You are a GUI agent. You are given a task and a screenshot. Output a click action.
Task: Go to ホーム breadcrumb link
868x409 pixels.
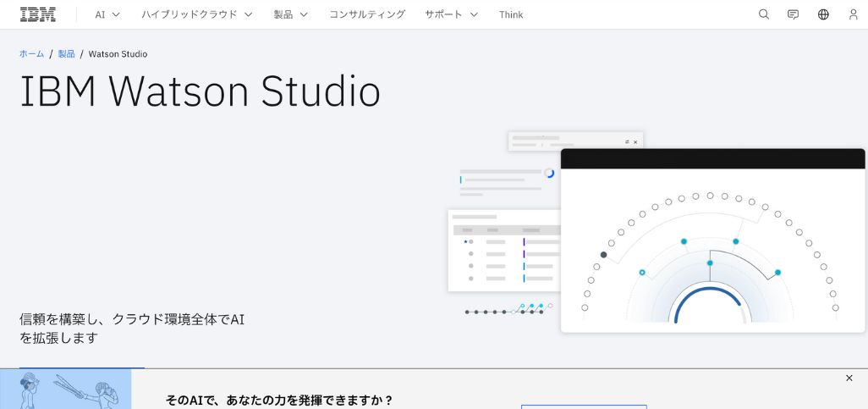[31, 53]
